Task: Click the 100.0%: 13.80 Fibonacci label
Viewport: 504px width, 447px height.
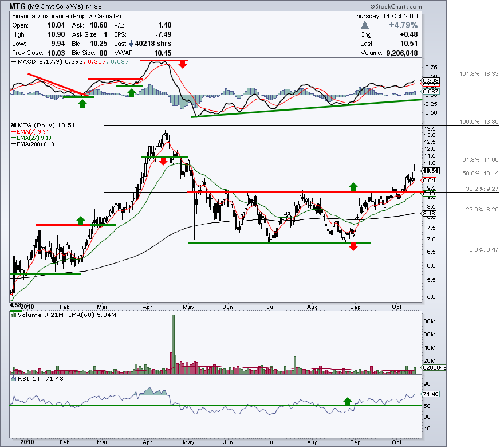Action: (479, 122)
